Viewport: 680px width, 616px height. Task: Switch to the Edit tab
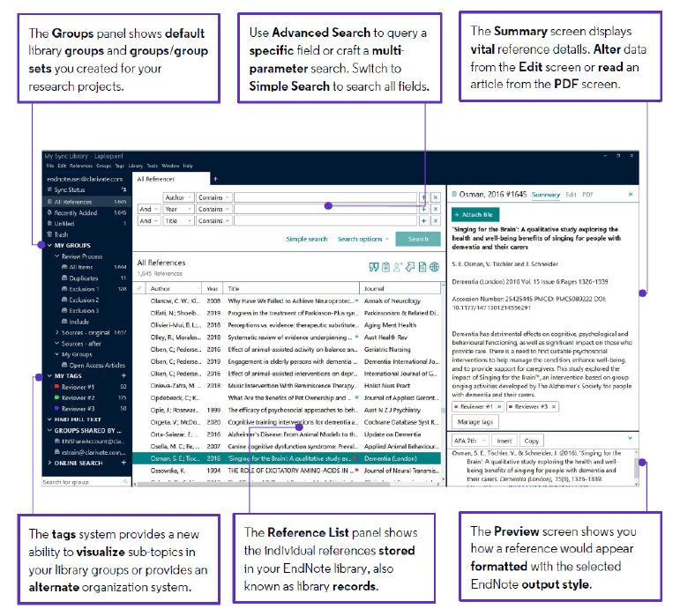click(x=572, y=194)
